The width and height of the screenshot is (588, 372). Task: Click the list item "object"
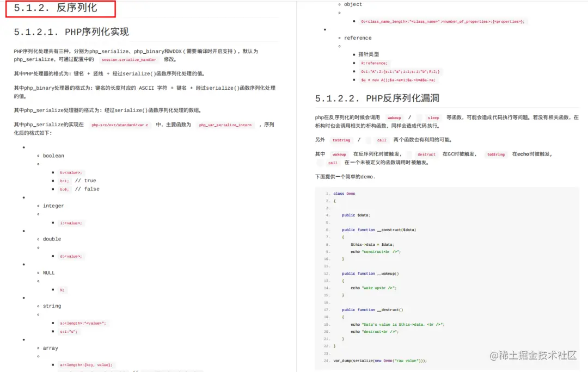(353, 4)
